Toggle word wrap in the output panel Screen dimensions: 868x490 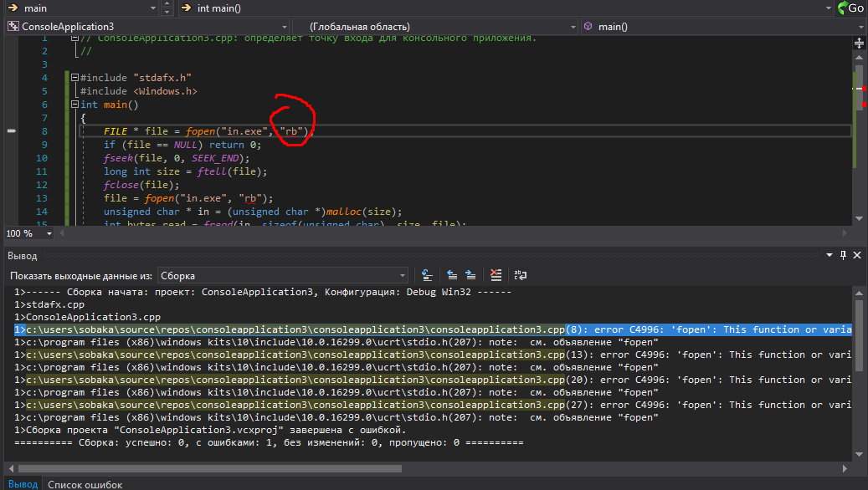point(521,274)
